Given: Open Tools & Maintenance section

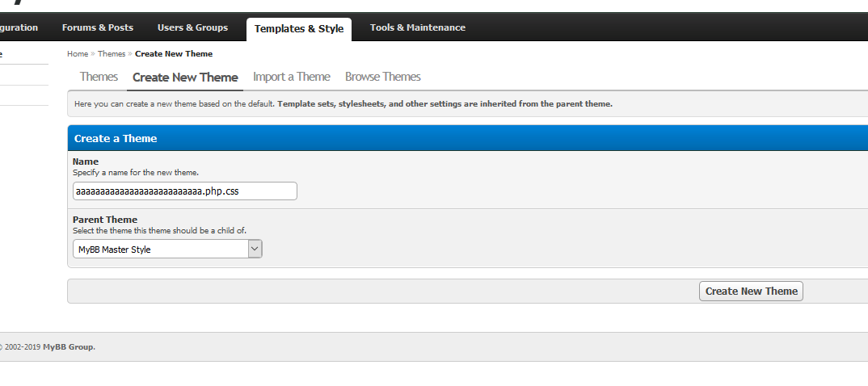Looking at the screenshot, I should click(417, 27).
